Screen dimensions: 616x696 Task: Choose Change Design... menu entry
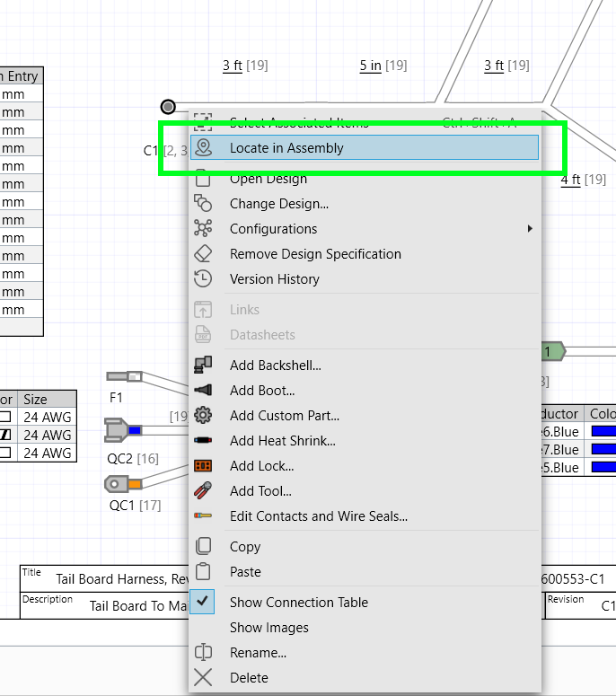click(365, 203)
